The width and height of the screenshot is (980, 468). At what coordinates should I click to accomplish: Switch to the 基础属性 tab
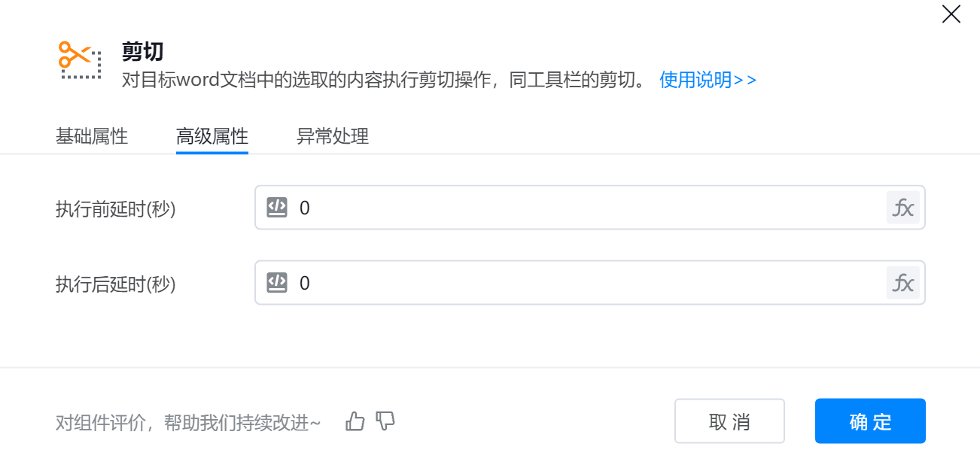click(x=92, y=137)
